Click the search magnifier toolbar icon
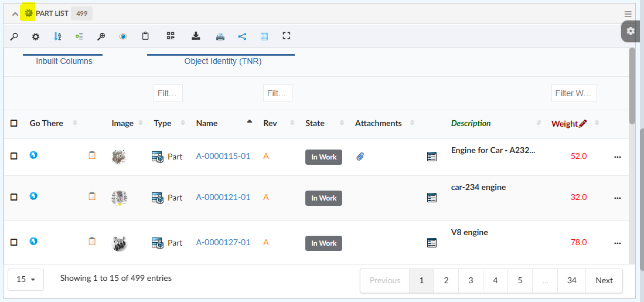644x302 pixels. click(x=14, y=36)
